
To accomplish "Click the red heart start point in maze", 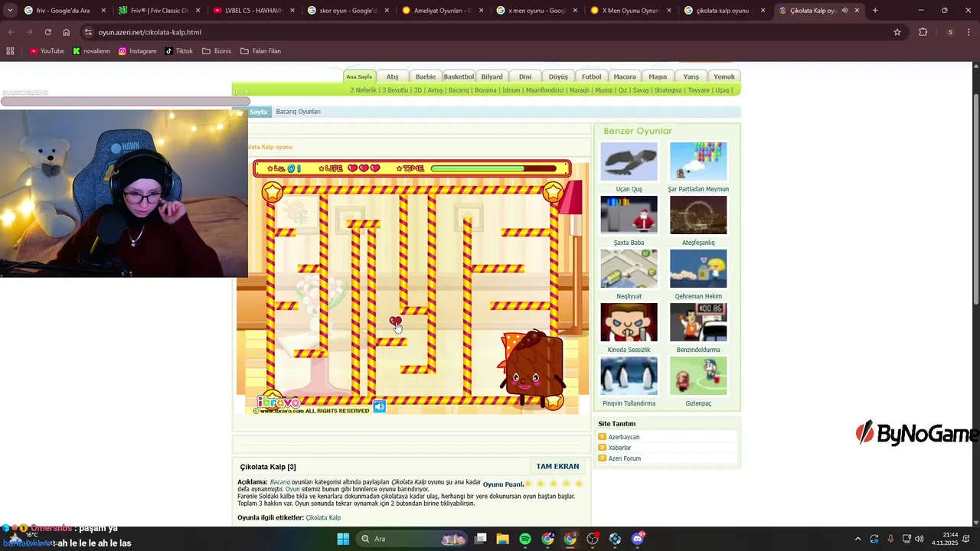I will point(394,321).
